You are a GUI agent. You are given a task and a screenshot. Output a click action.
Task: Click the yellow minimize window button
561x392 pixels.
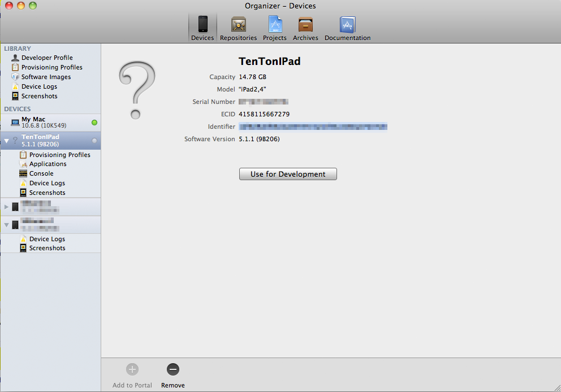[x=21, y=6]
